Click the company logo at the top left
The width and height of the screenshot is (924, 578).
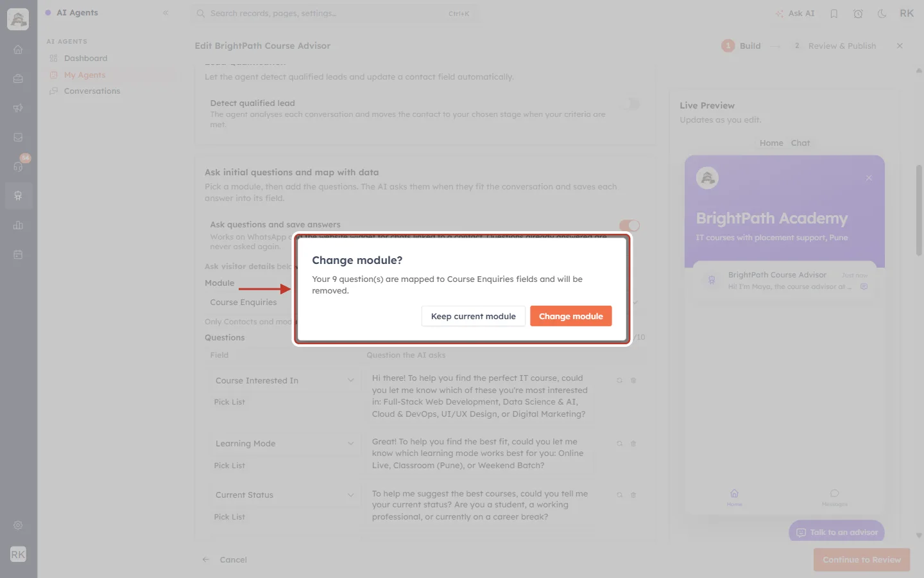pos(18,19)
